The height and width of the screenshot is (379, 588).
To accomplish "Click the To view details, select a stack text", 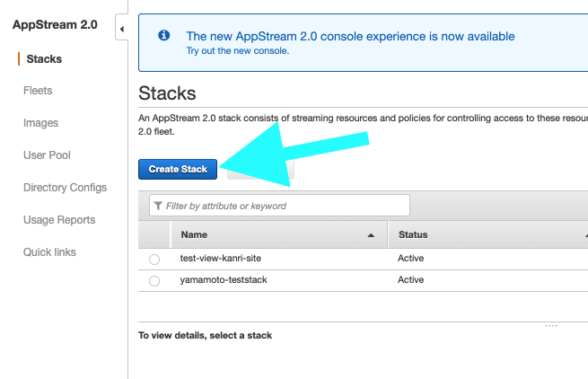I will tap(205, 335).
